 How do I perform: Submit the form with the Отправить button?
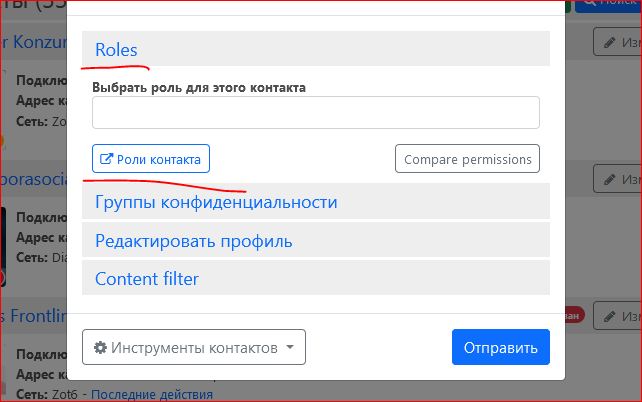click(x=500, y=348)
